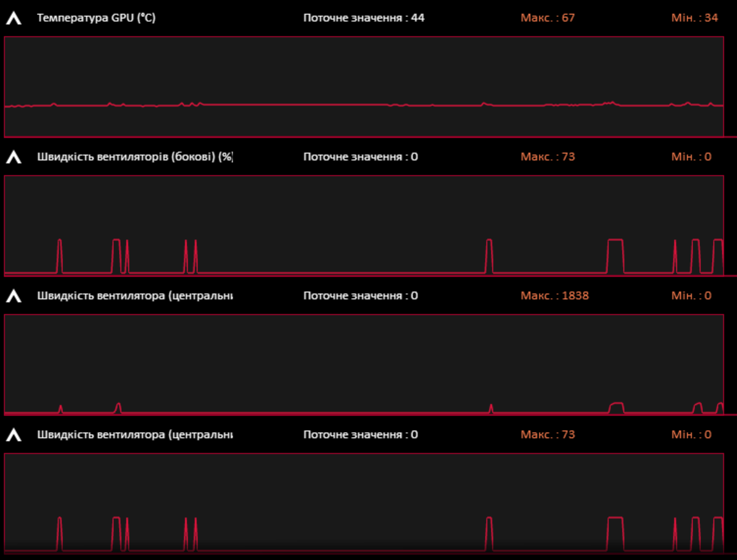The image size is (737, 560).
Task: Click the side fans speed percent graph
Action: pyautogui.click(x=364, y=226)
